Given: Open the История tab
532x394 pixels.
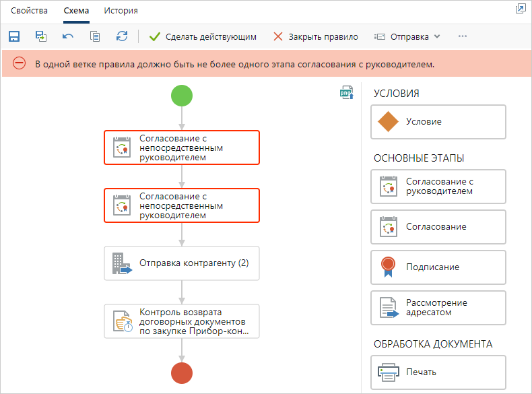Looking at the screenshot, I should [x=121, y=11].
